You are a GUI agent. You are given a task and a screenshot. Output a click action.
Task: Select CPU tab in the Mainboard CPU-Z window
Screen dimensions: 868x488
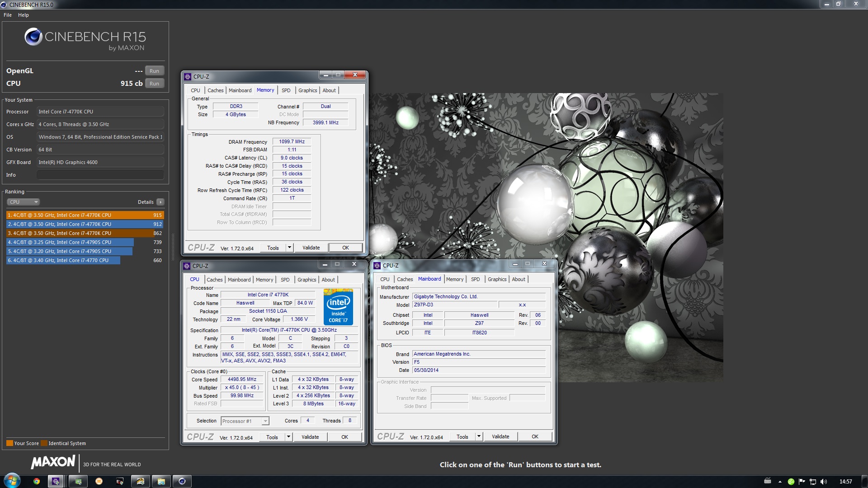(x=385, y=279)
